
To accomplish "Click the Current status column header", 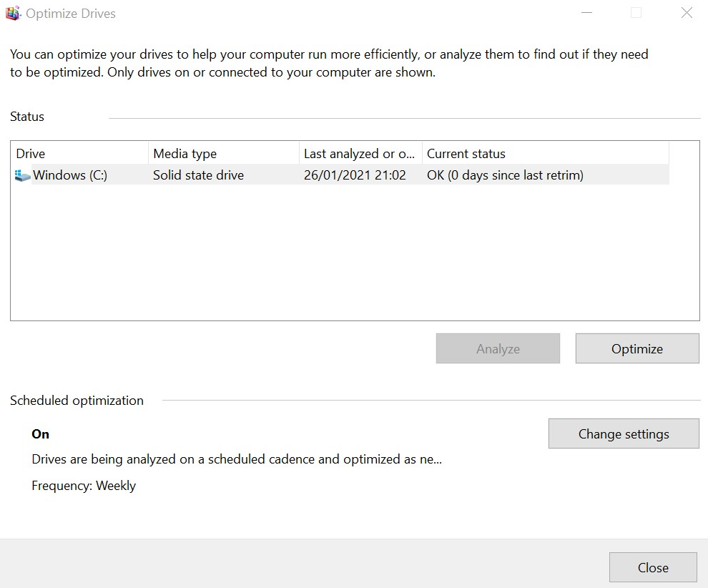I will pos(544,154).
